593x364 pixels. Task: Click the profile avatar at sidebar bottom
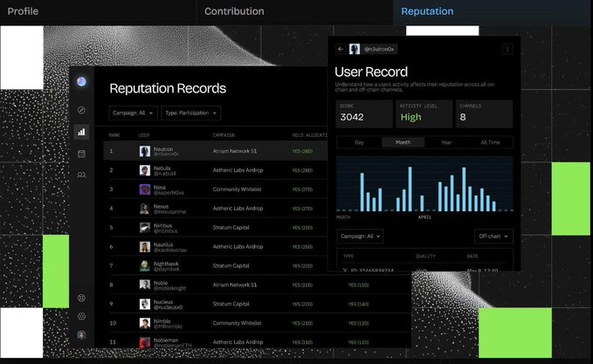[x=81, y=335]
